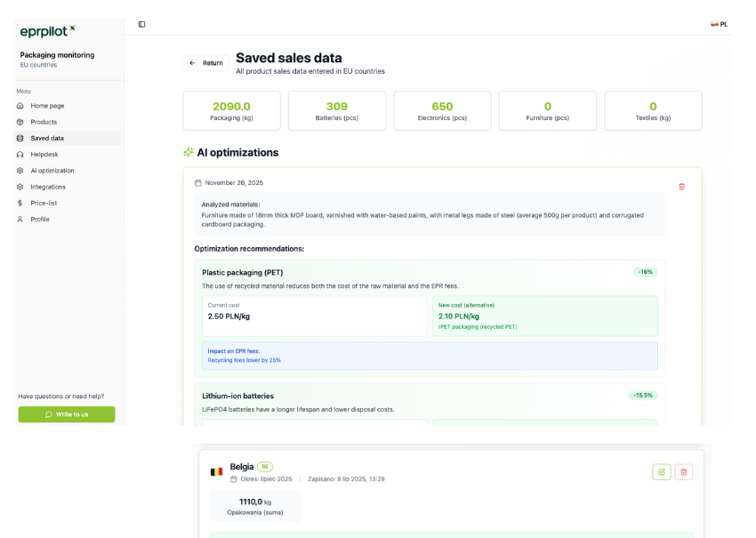This screenshot has width=756, height=538.
Task: Click the AI optimizations sparkle icon
Action: coord(189,153)
